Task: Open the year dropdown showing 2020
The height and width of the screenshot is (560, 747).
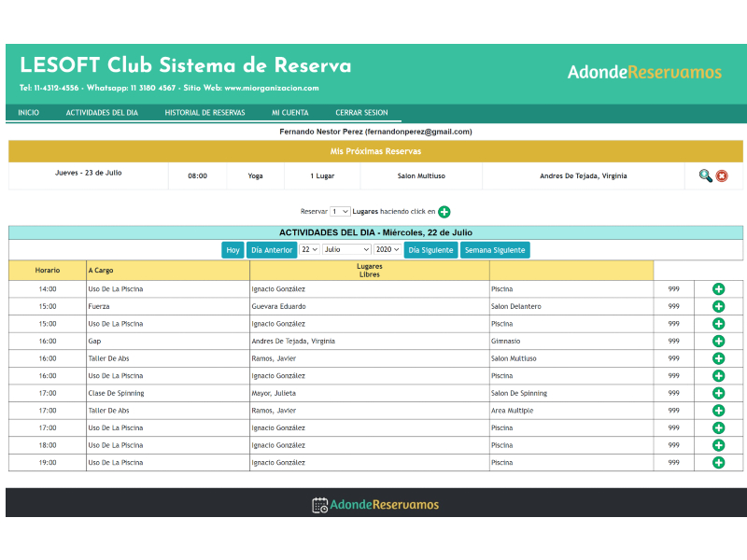Action: pyautogui.click(x=388, y=250)
